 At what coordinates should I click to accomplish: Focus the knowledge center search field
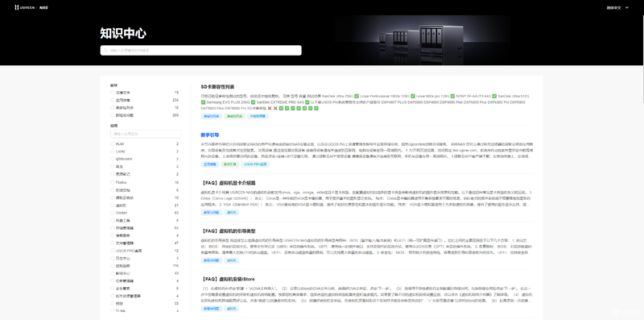click(200, 50)
